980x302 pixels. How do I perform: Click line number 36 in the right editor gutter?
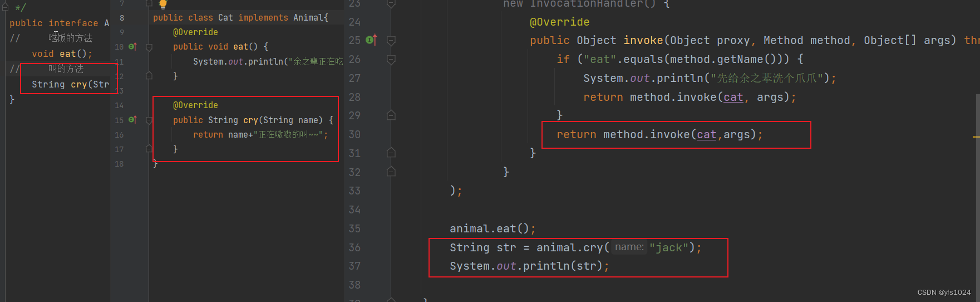pos(354,247)
